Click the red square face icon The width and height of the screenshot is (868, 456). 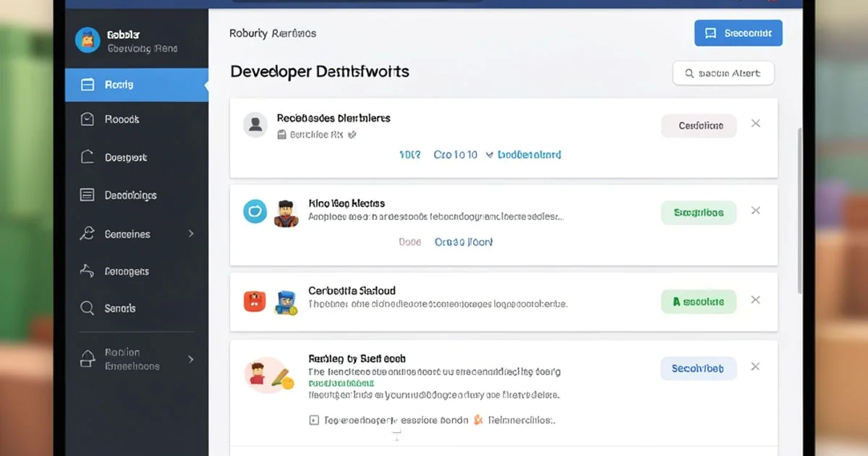[255, 301]
